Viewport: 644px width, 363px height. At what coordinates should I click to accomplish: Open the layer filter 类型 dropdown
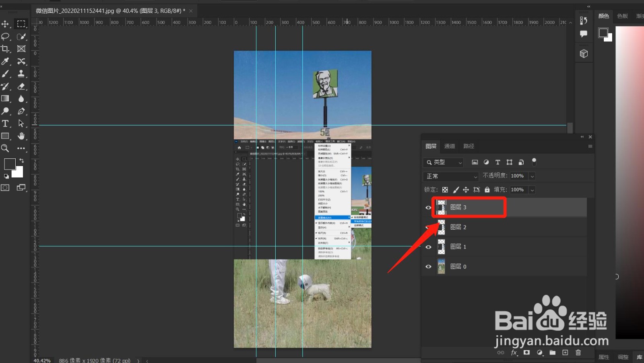click(443, 162)
